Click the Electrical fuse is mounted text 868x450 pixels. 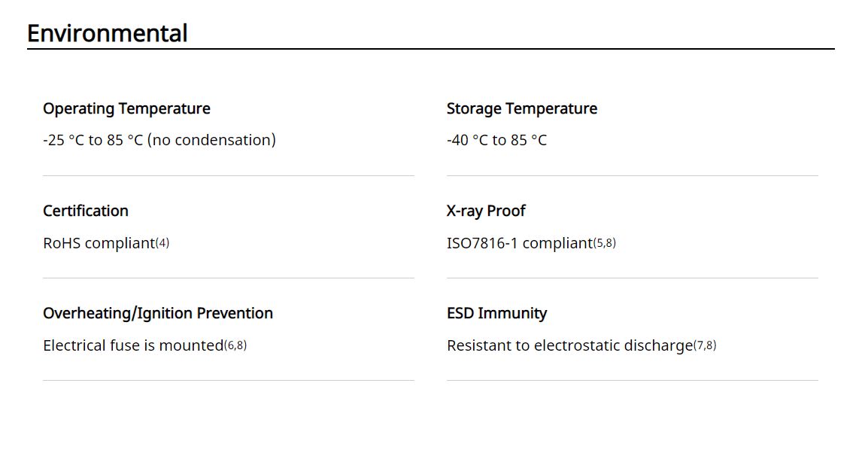coord(133,345)
